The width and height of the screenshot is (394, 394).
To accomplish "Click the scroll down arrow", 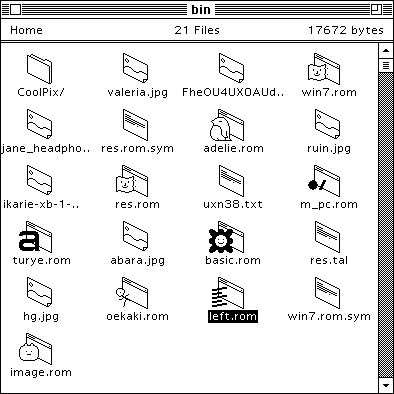I will (x=386, y=385).
